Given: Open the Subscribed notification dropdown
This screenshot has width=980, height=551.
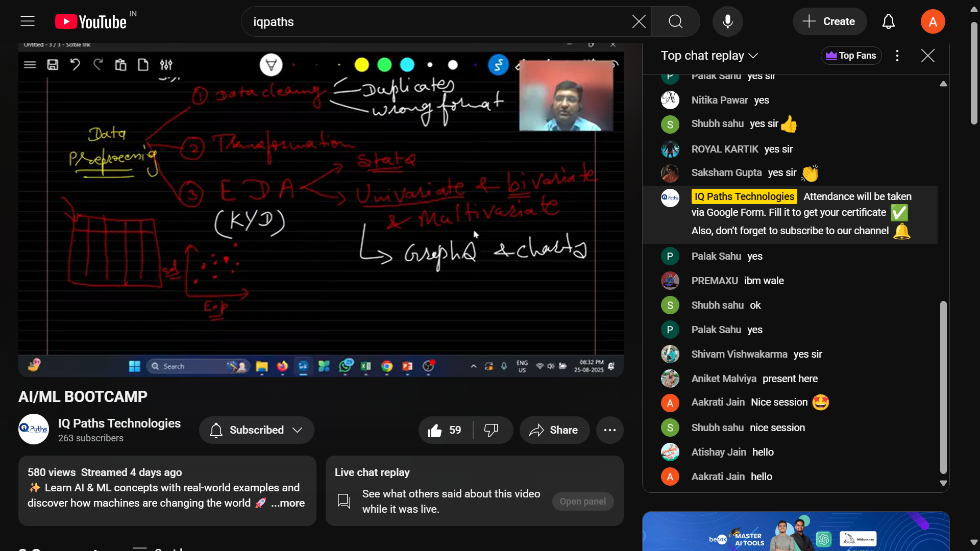Looking at the screenshot, I should [256, 430].
